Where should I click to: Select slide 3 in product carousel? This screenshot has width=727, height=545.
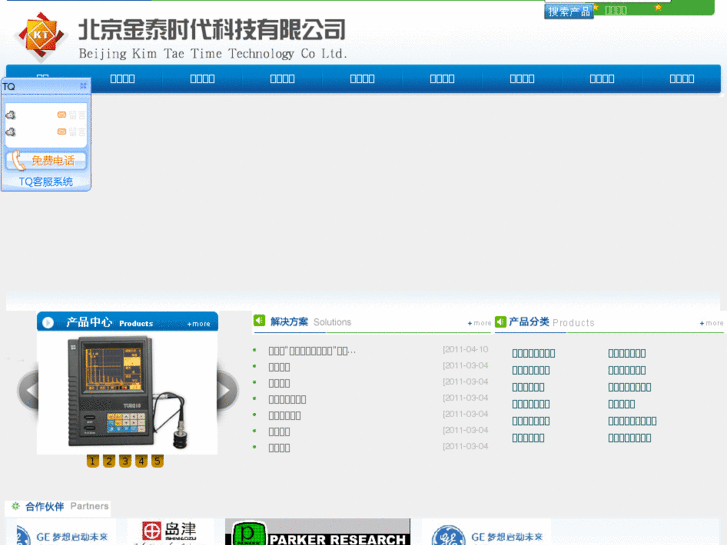pyautogui.click(x=125, y=461)
